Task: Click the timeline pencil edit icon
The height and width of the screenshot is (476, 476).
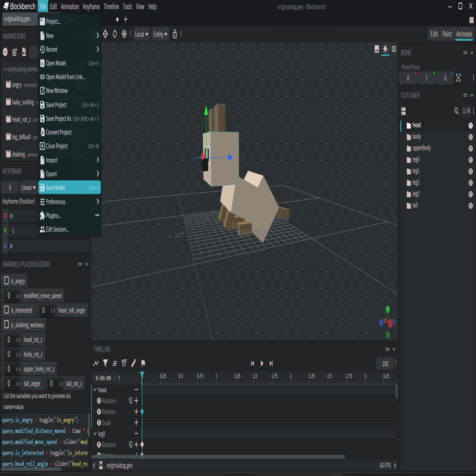Action: (134, 363)
